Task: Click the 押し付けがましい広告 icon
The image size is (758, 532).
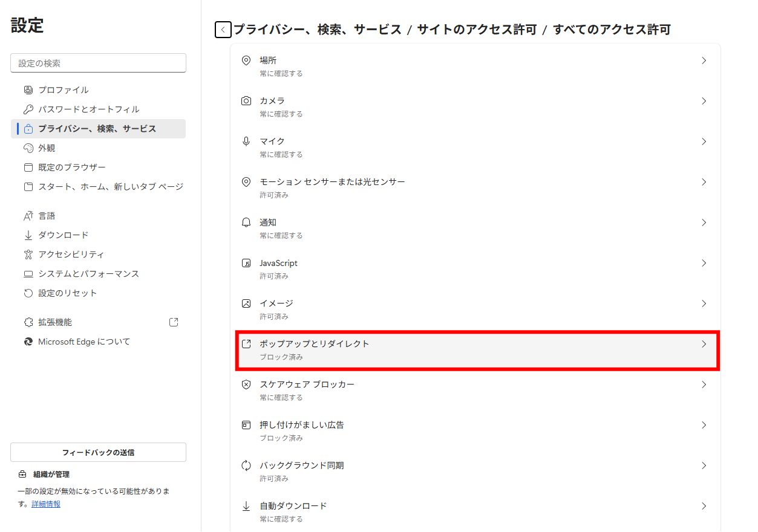Action: [x=246, y=425]
